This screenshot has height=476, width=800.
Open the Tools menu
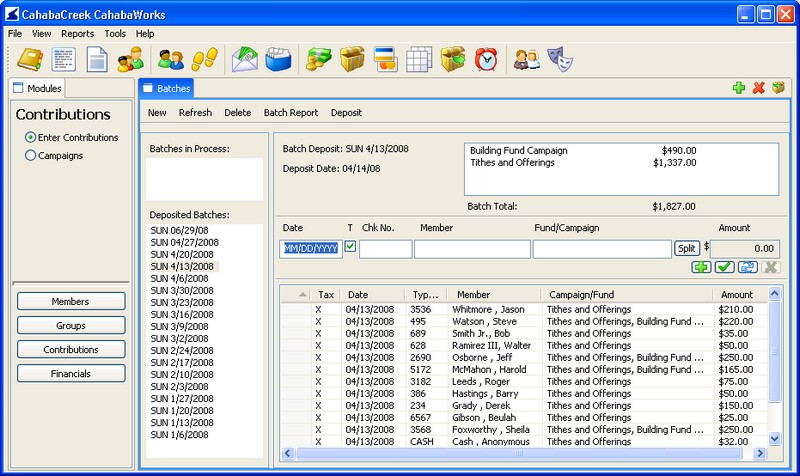(115, 33)
